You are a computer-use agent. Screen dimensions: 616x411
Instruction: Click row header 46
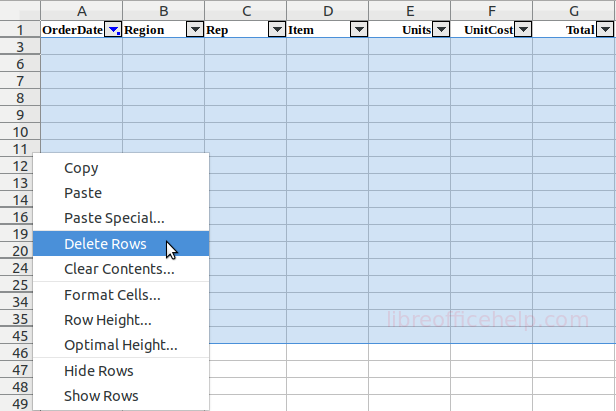coord(16,352)
